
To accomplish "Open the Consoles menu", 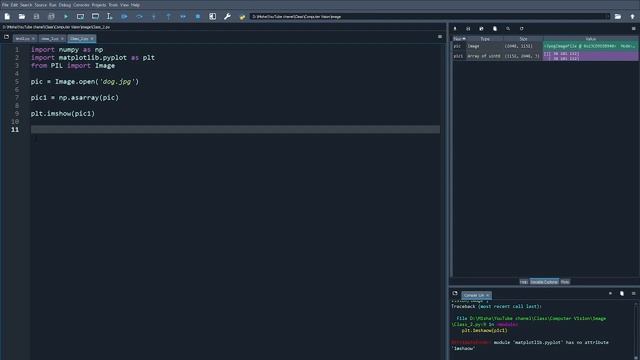I will [81, 5].
